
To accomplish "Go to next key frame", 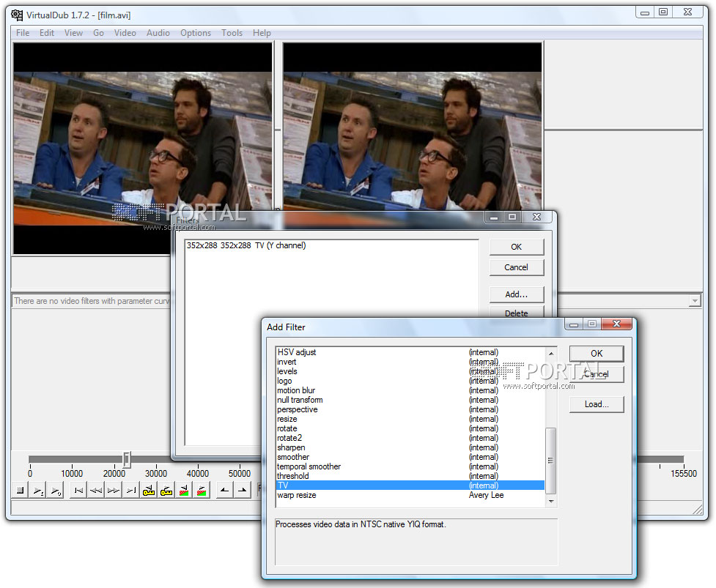I will [x=166, y=491].
